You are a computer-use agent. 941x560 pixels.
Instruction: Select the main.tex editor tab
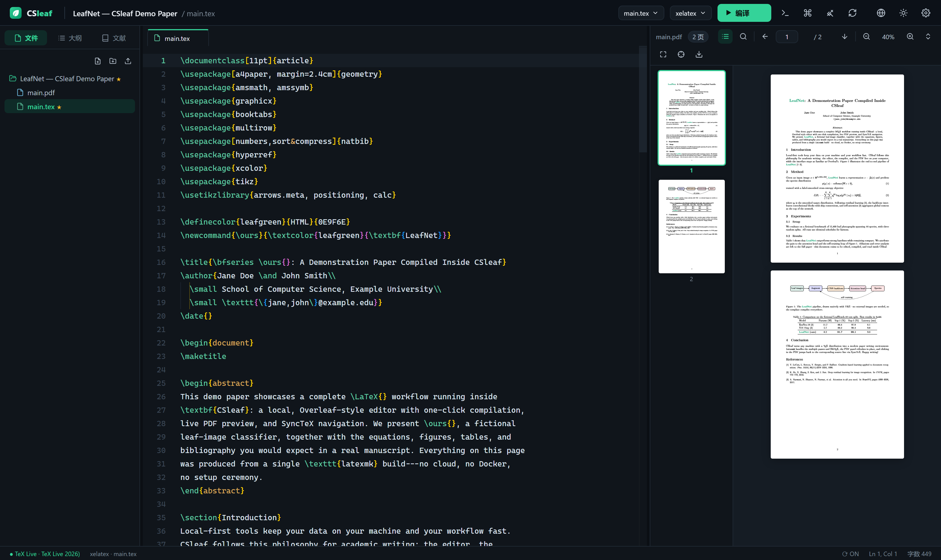point(178,38)
